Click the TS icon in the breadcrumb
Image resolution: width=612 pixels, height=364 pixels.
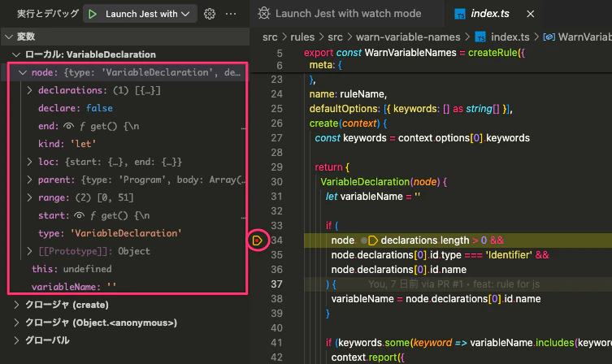(480, 37)
